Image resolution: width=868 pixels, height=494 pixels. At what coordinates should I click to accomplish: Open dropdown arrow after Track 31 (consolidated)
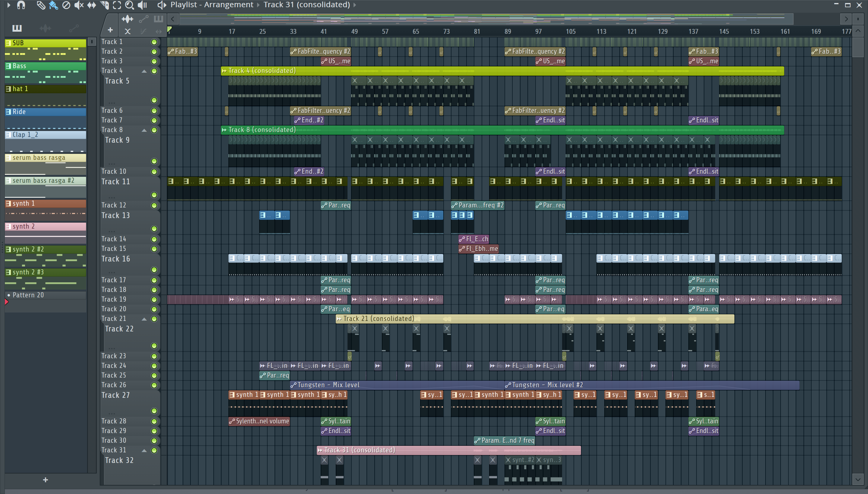click(355, 5)
